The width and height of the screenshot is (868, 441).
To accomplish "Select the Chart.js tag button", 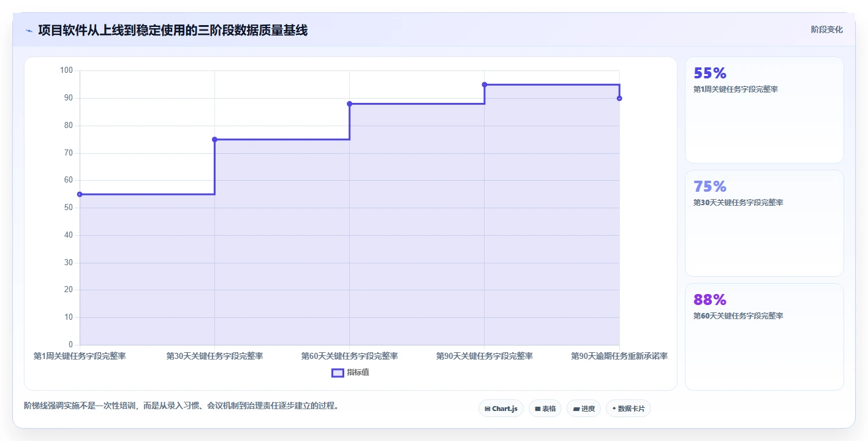I will click(500, 409).
